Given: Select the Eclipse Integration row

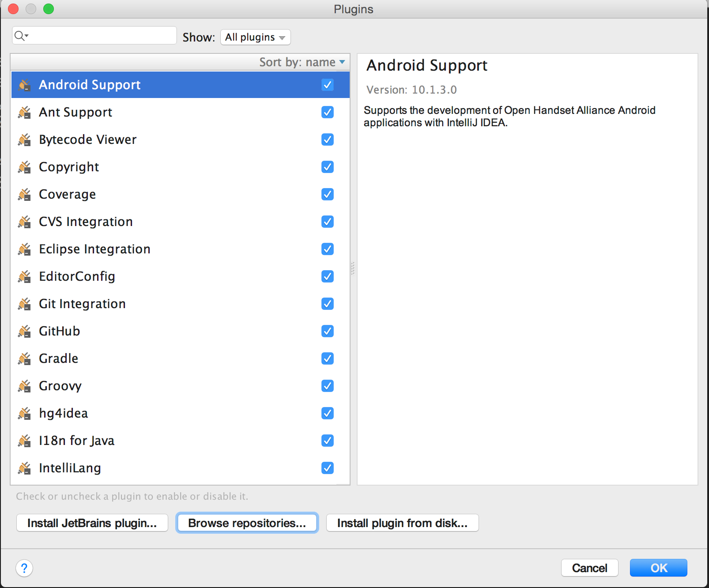Looking at the screenshot, I should 180,249.
